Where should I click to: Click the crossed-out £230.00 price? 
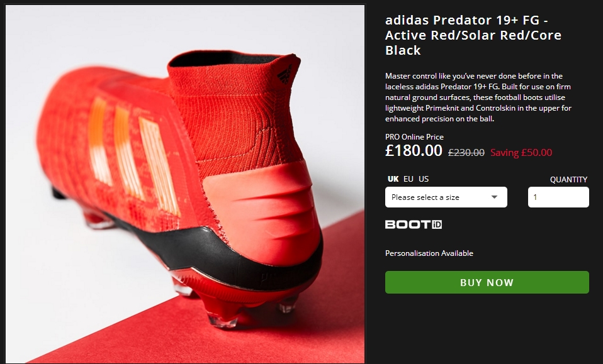[466, 152]
